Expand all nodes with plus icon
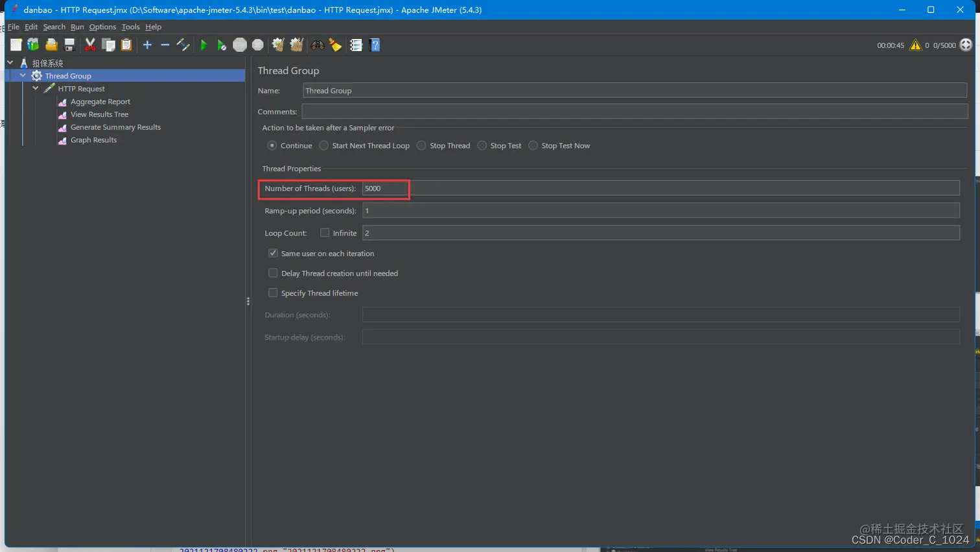980x552 pixels. (147, 45)
